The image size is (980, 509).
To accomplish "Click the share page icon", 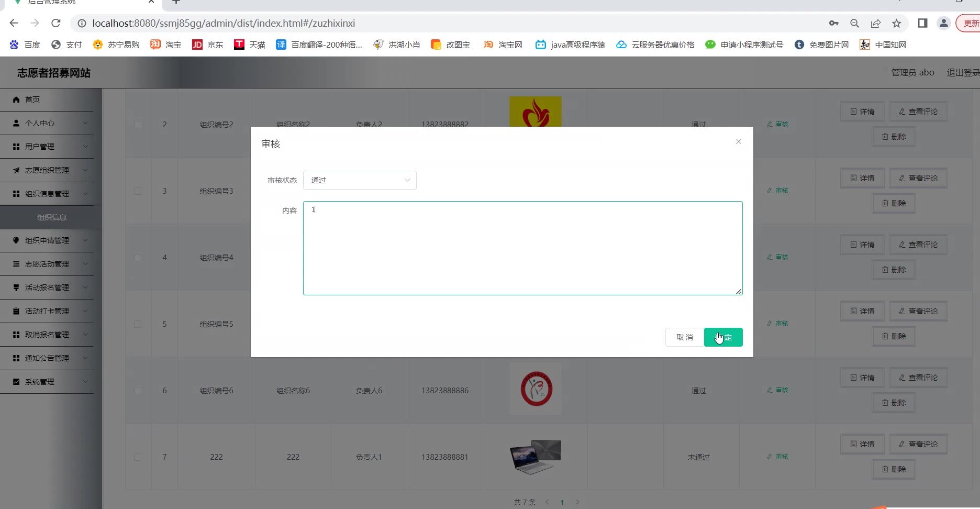I will (876, 23).
